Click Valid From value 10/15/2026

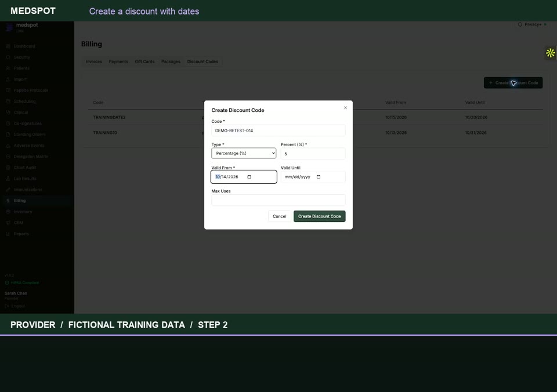396,117
